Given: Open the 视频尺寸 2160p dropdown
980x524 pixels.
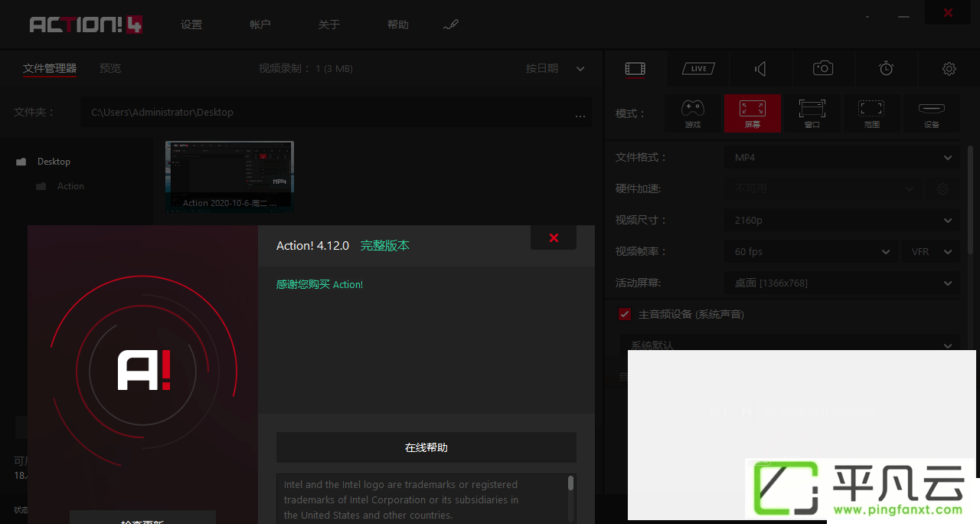Looking at the screenshot, I should (x=841, y=220).
